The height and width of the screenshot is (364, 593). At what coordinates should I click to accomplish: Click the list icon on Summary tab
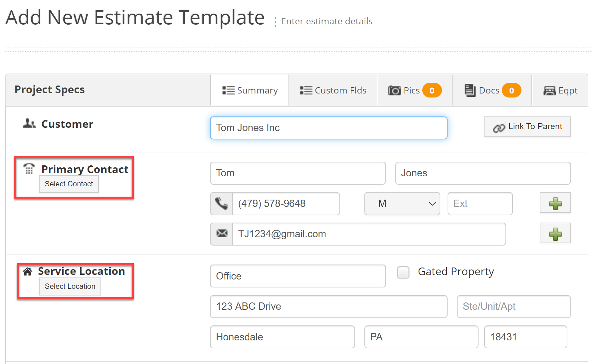[x=229, y=91]
